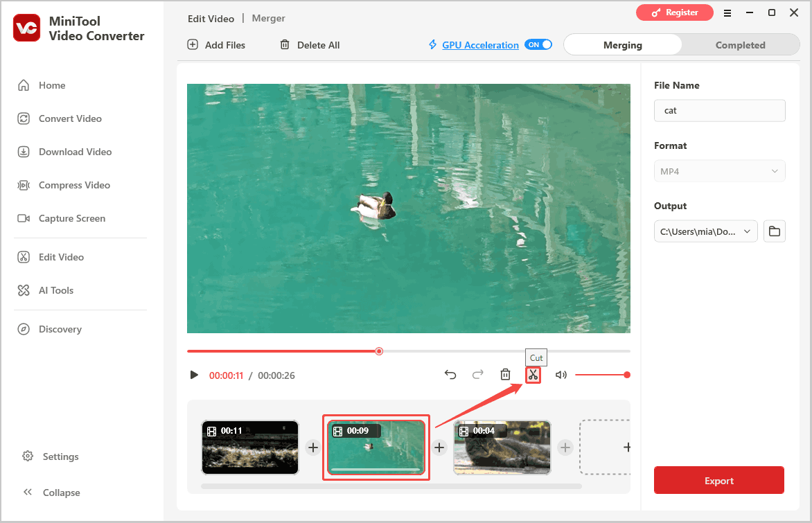Open Settings

(51, 456)
